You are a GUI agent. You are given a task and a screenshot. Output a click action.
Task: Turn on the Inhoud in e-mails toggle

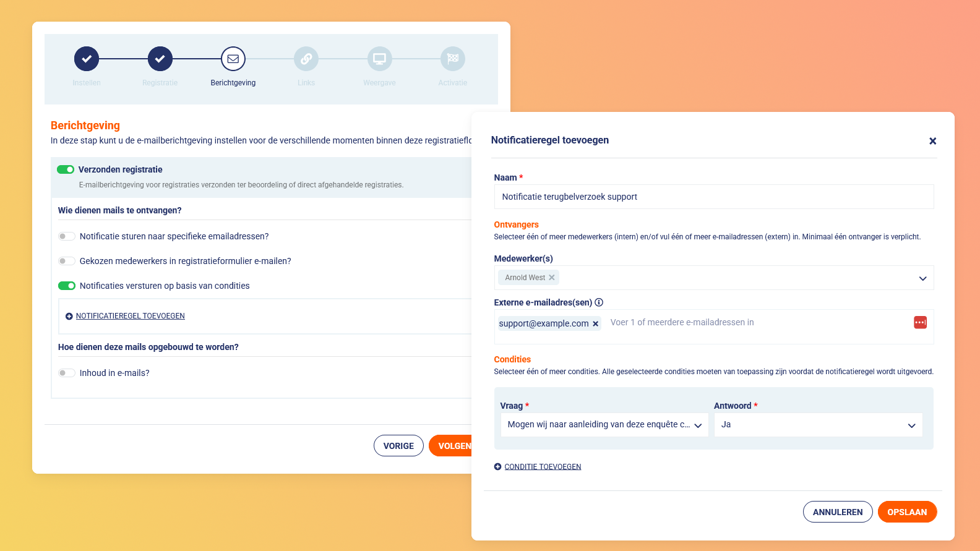(x=67, y=373)
